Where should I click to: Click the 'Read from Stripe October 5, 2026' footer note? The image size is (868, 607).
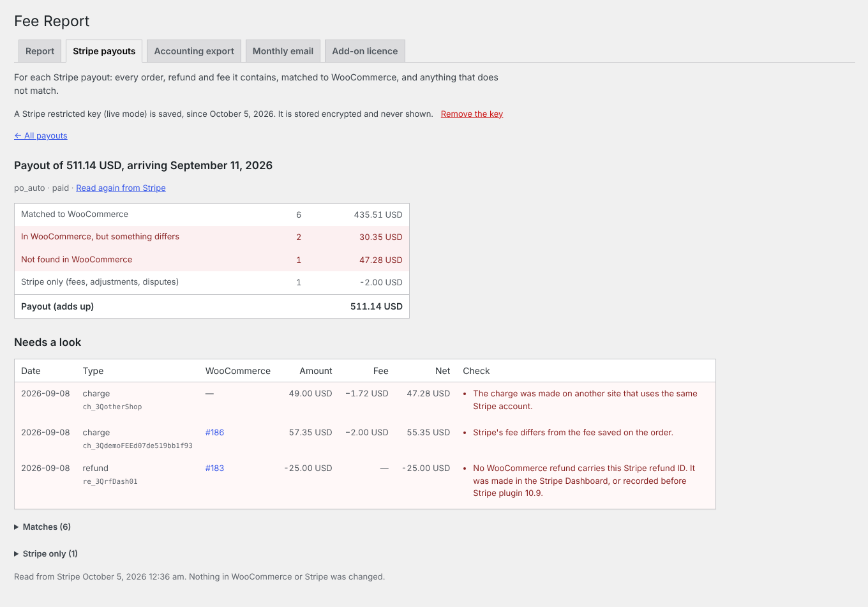[x=199, y=577]
